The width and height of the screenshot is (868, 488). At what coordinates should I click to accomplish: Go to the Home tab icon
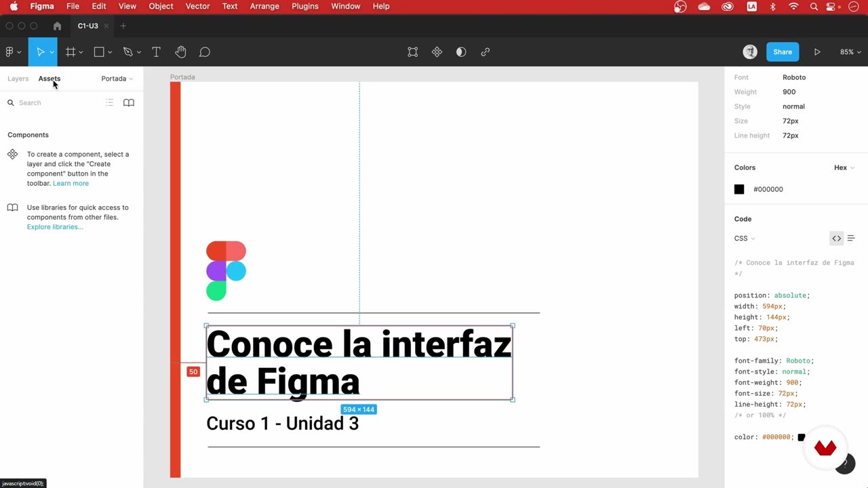click(57, 26)
